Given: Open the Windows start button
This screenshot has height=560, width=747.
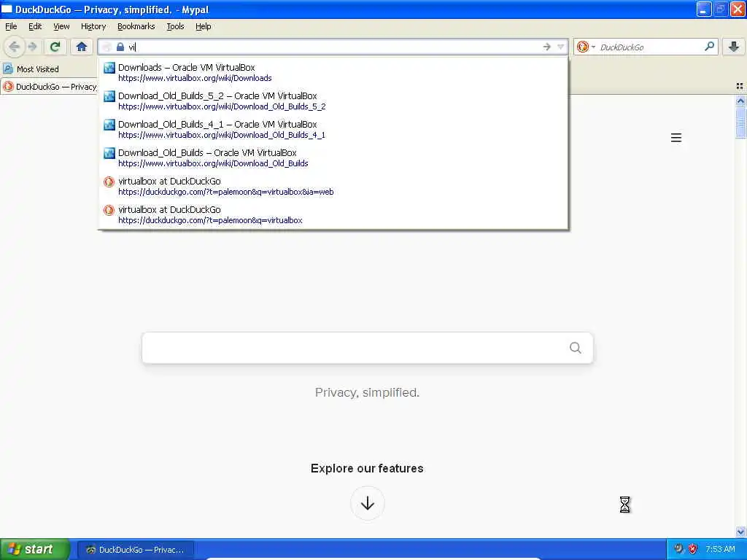Looking at the screenshot, I should [35, 549].
